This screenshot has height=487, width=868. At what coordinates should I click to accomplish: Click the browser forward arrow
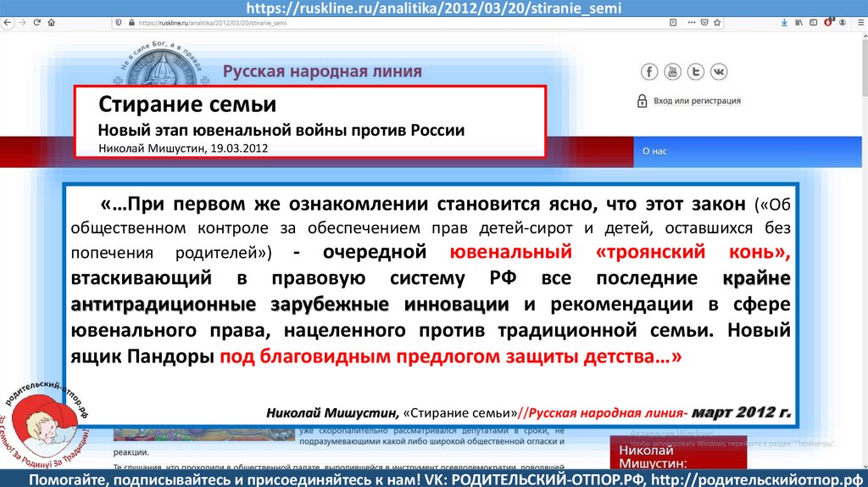22,23
